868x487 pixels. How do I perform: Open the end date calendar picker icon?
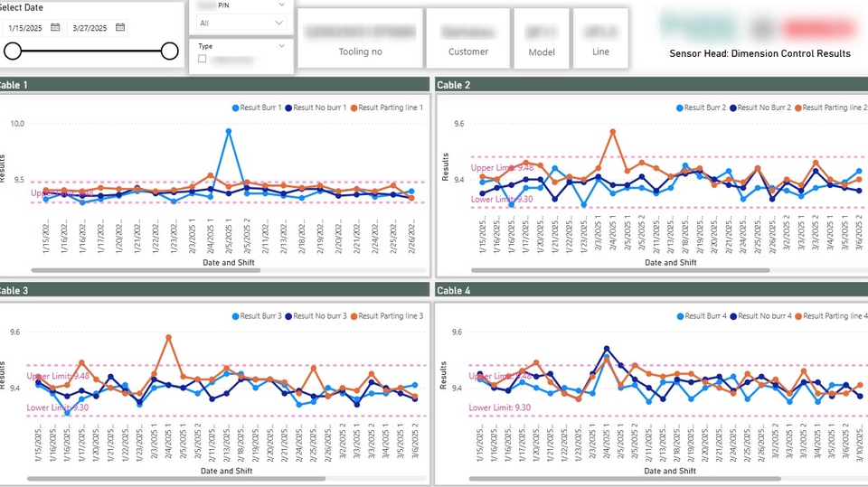[x=120, y=28]
